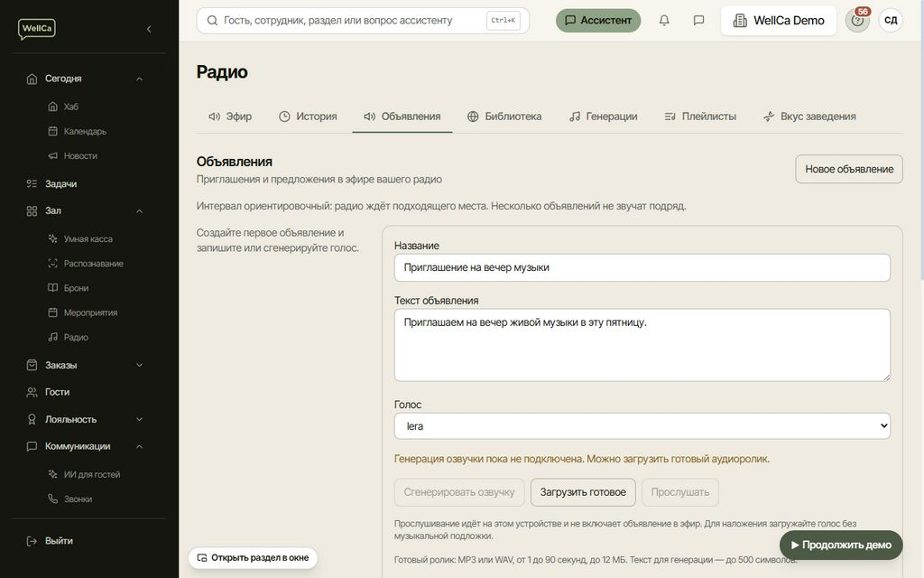Open the Ассистент button
The height and width of the screenshot is (578, 924).
pyautogui.click(x=598, y=21)
